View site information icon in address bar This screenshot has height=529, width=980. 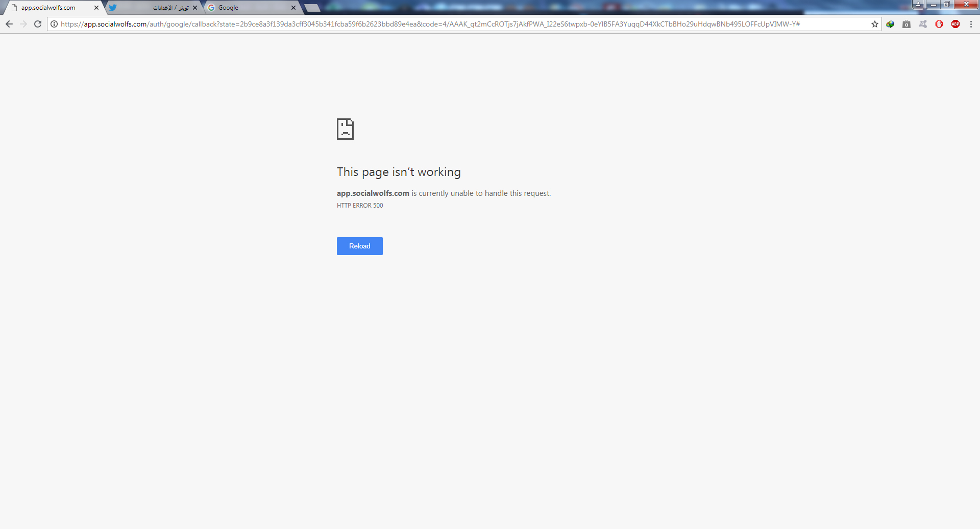[54, 24]
